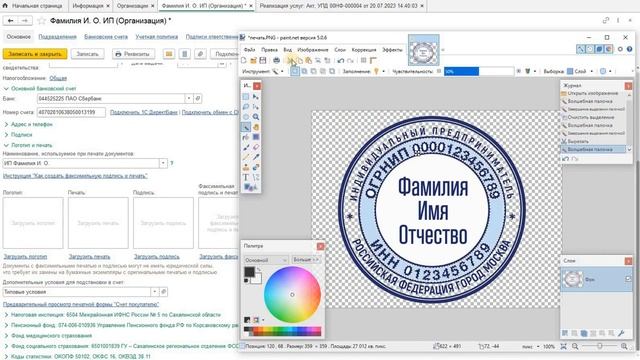640x360 pixels.
Task: Toggle Tools window button in top-right utilities
Action: (x=580, y=49)
